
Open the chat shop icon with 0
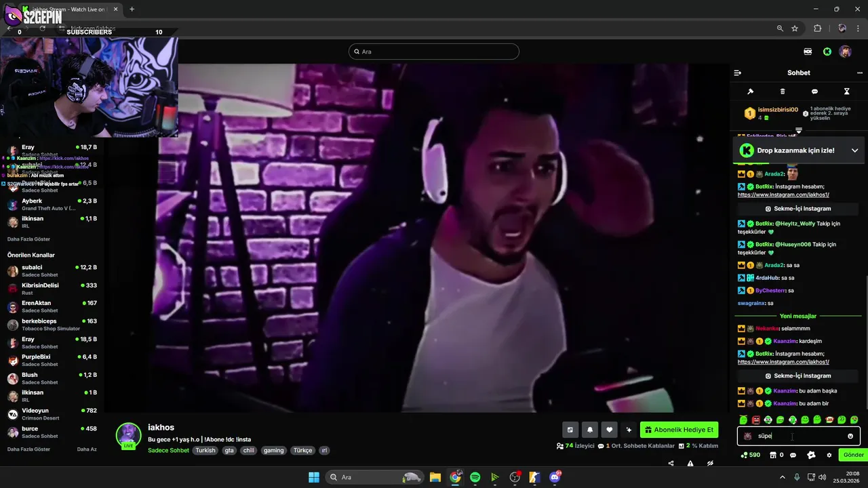(x=777, y=455)
